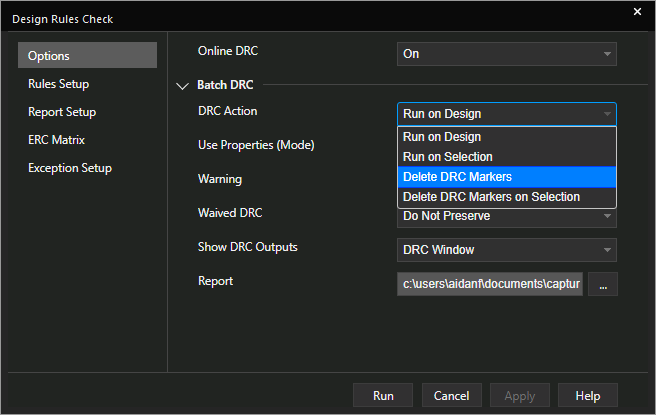Image resolution: width=656 pixels, height=415 pixels.
Task: Select Delete DRC Markers option
Action: [x=507, y=177]
